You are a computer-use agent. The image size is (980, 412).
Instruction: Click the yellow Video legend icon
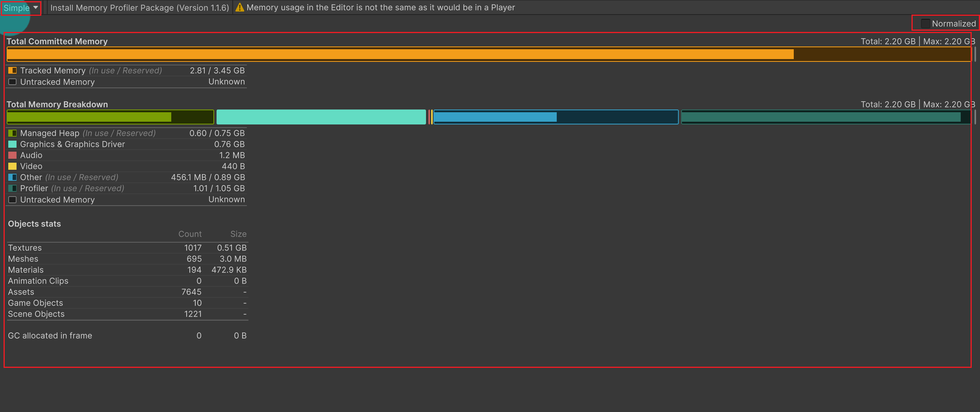click(x=12, y=166)
